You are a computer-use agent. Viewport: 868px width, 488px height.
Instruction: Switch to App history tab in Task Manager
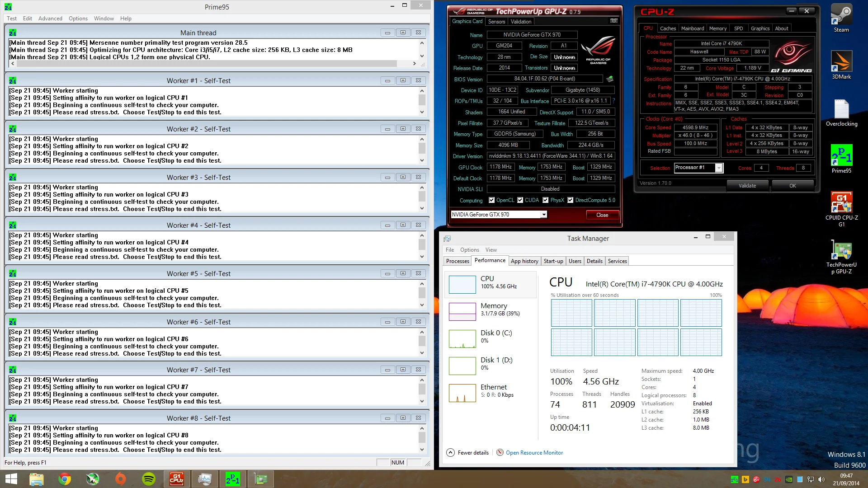[x=524, y=261]
